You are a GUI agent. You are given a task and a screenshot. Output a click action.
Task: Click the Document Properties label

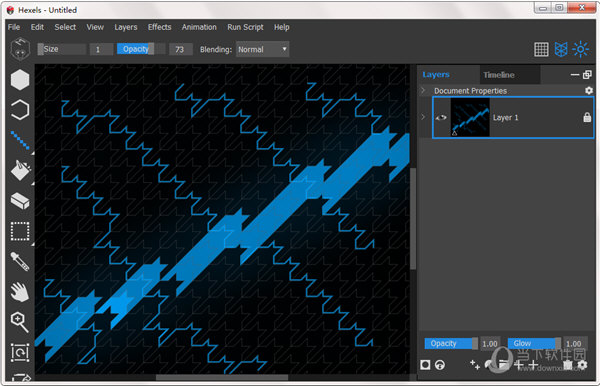[470, 91]
